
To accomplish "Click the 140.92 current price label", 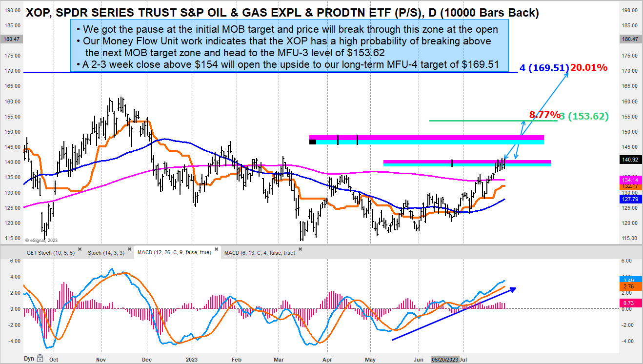I will tap(630, 159).
